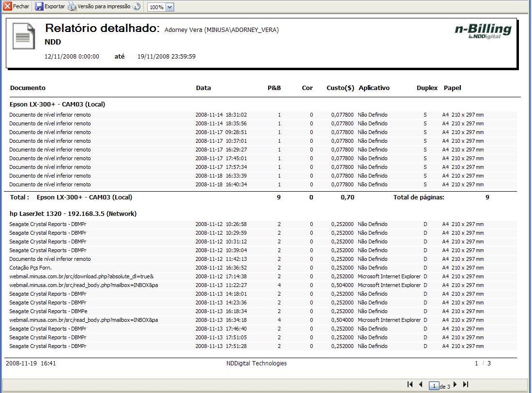Click the Data column header
This screenshot has height=393, width=532.
(x=204, y=88)
